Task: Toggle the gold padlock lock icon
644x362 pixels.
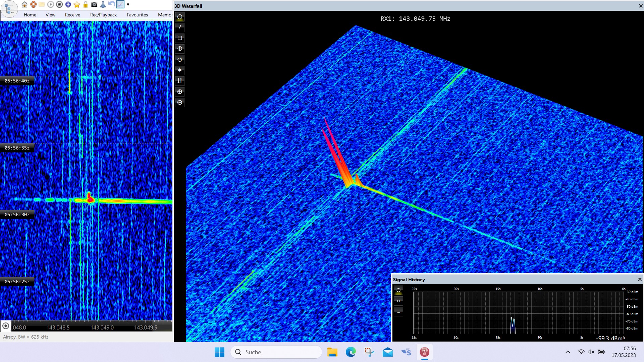Action: click(x=86, y=4)
